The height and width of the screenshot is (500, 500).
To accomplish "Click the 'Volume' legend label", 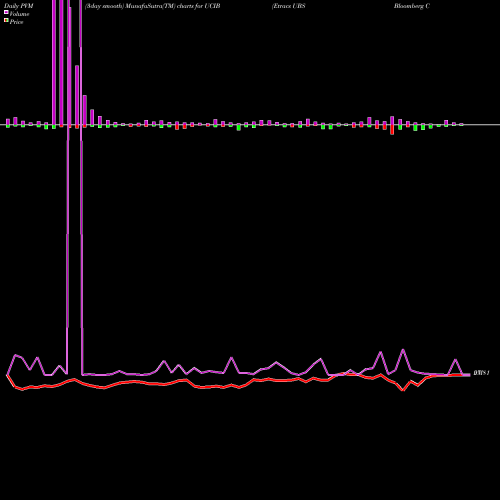I will pos(19,14).
